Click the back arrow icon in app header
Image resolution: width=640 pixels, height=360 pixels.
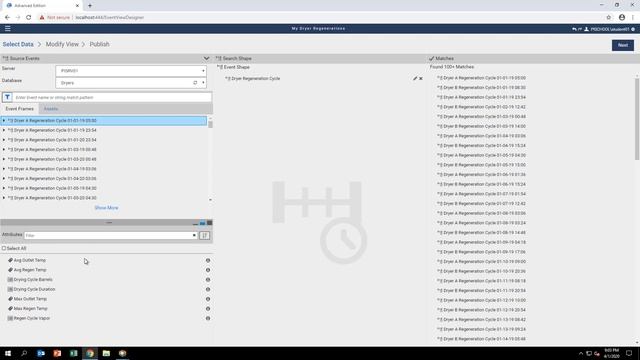(574, 29)
